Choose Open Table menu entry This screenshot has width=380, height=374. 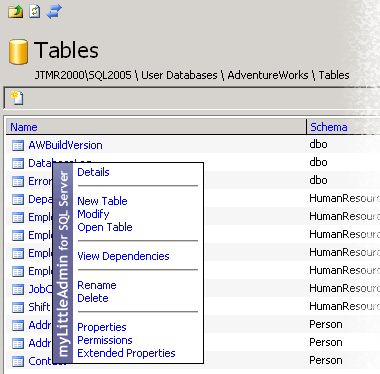coord(105,227)
